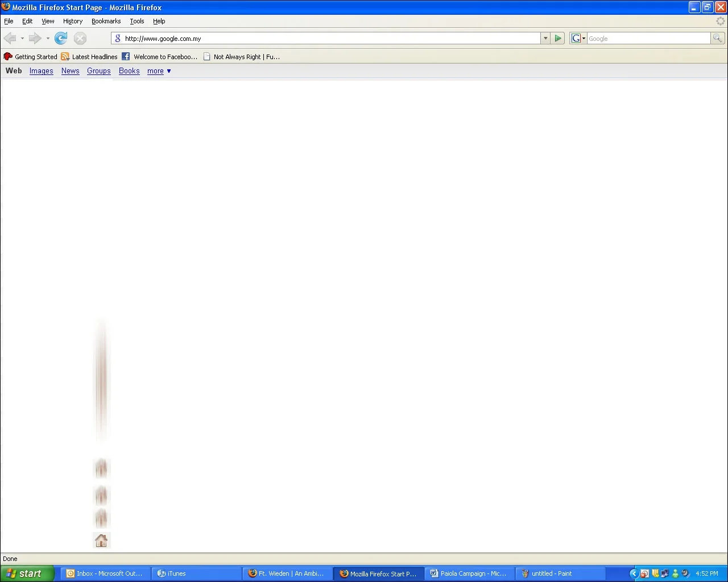Click the speaker volume tray icon
Viewport: 728px width, 582px height.
pyautogui.click(x=685, y=573)
